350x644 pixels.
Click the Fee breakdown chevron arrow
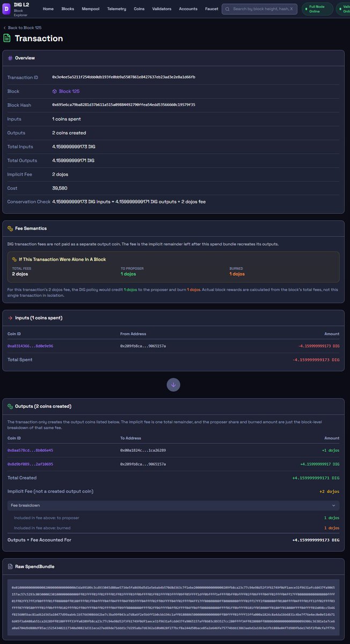pyautogui.click(x=334, y=506)
